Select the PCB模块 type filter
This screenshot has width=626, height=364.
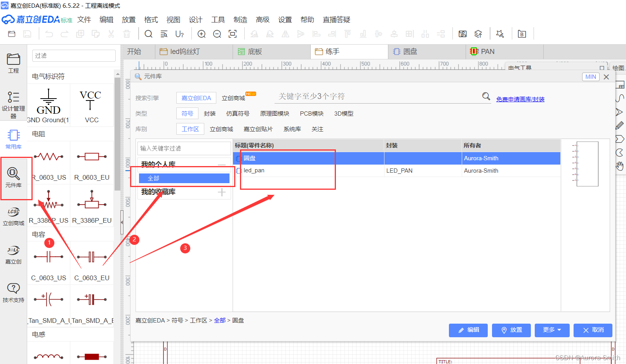(x=311, y=113)
